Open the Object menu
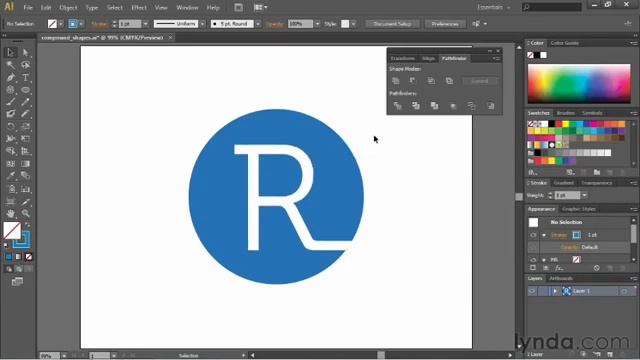Screen dimensions: 640x360 68,7
